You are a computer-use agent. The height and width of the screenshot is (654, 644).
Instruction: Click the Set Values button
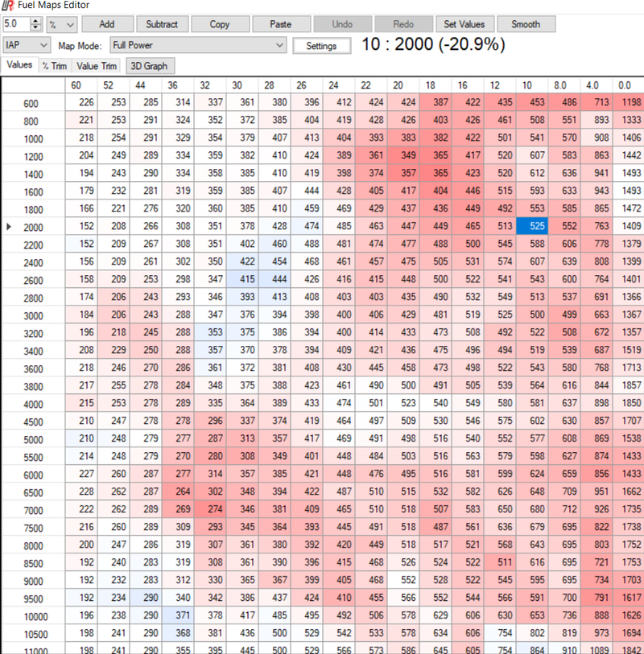[x=465, y=24]
